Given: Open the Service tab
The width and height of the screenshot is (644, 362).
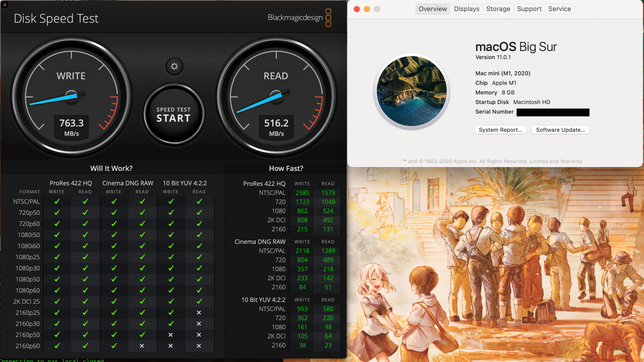Looking at the screenshot, I should [559, 9].
